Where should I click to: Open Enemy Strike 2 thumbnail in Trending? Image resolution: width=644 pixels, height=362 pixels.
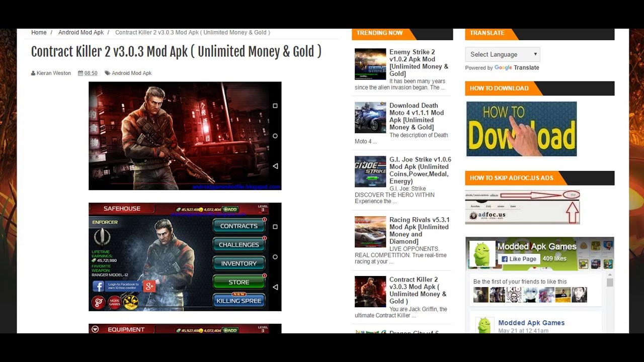tap(370, 64)
